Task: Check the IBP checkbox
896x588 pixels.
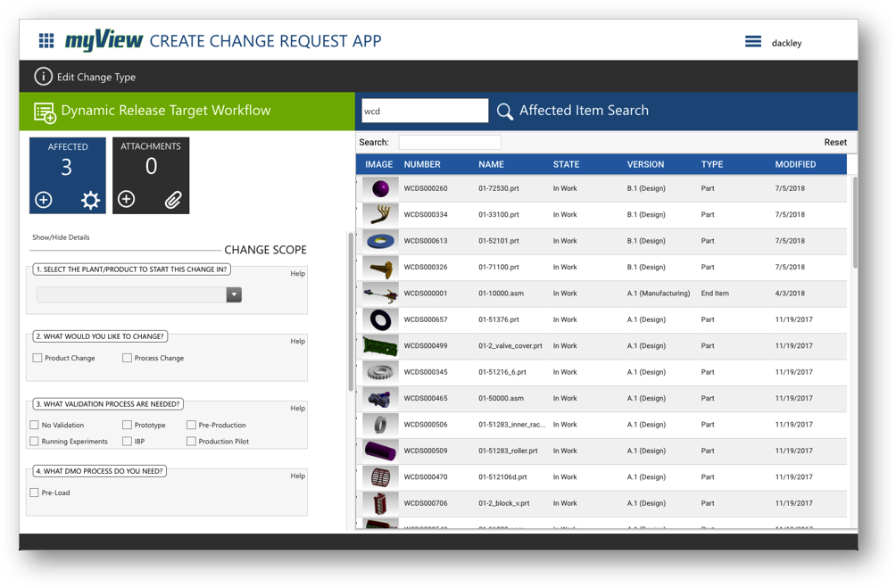Action: coord(127,441)
